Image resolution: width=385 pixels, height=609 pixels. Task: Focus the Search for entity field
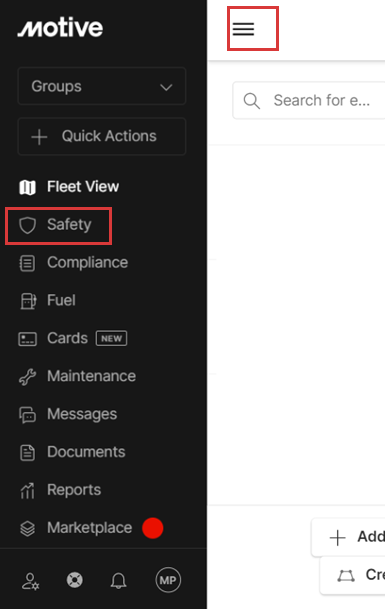coord(309,101)
